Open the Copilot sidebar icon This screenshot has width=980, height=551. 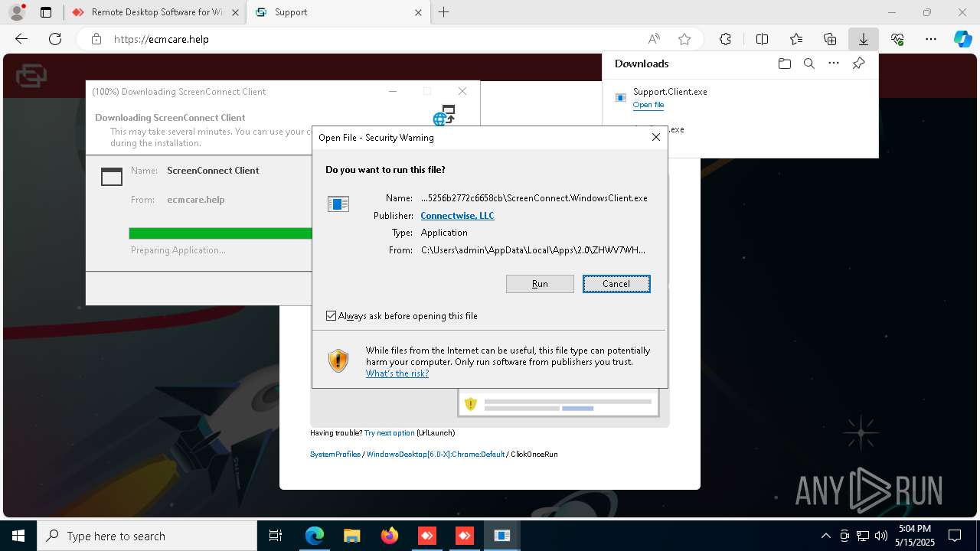(962, 39)
